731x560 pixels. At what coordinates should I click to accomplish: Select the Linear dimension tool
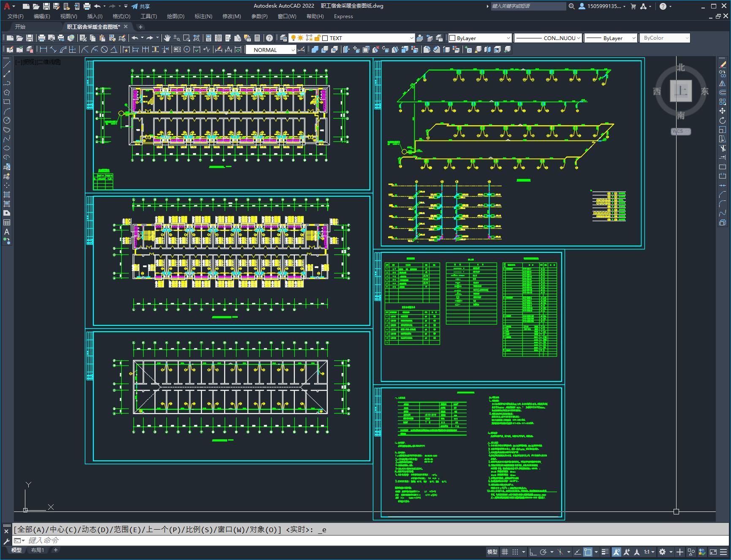[x=43, y=49]
